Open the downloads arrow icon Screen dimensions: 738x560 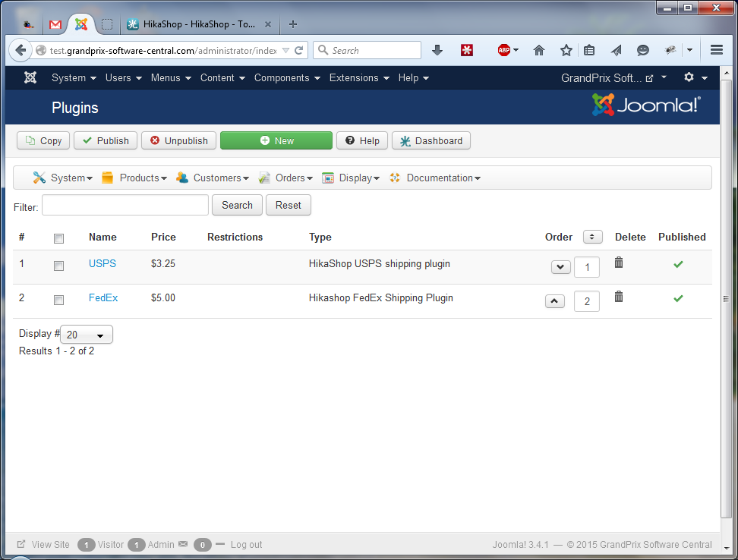click(x=437, y=50)
